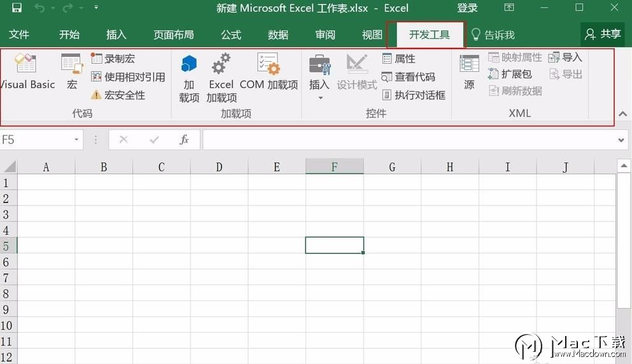
Task: Click the select-all corner triangle
Action: (9, 167)
